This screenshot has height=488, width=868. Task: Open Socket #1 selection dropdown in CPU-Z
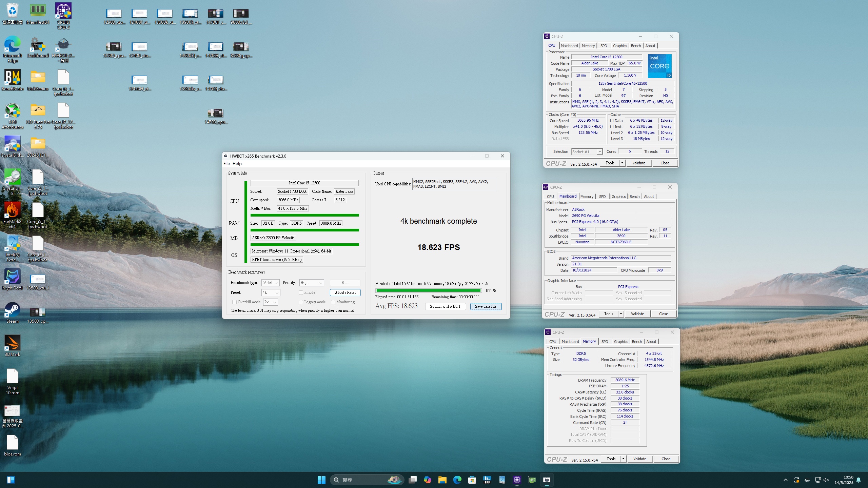[587, 151]
